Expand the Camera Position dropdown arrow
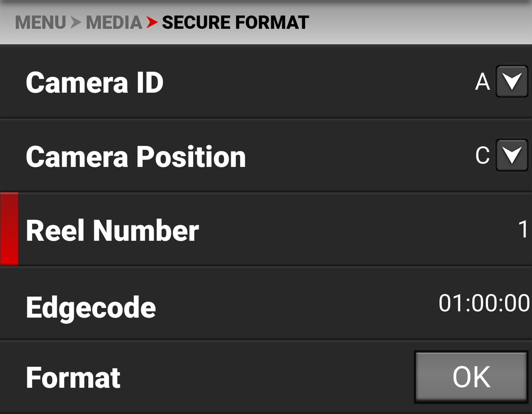 tap(511, 155)
